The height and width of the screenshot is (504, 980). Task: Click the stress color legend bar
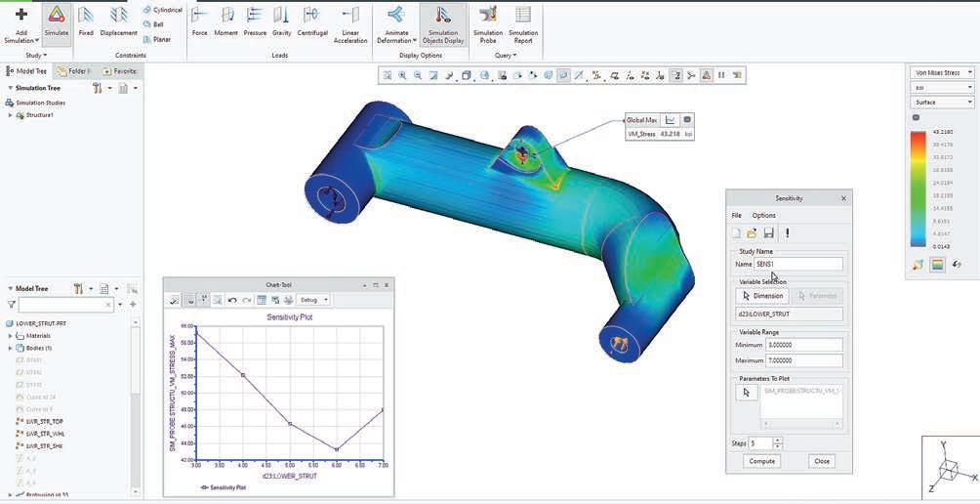(919, 189)
